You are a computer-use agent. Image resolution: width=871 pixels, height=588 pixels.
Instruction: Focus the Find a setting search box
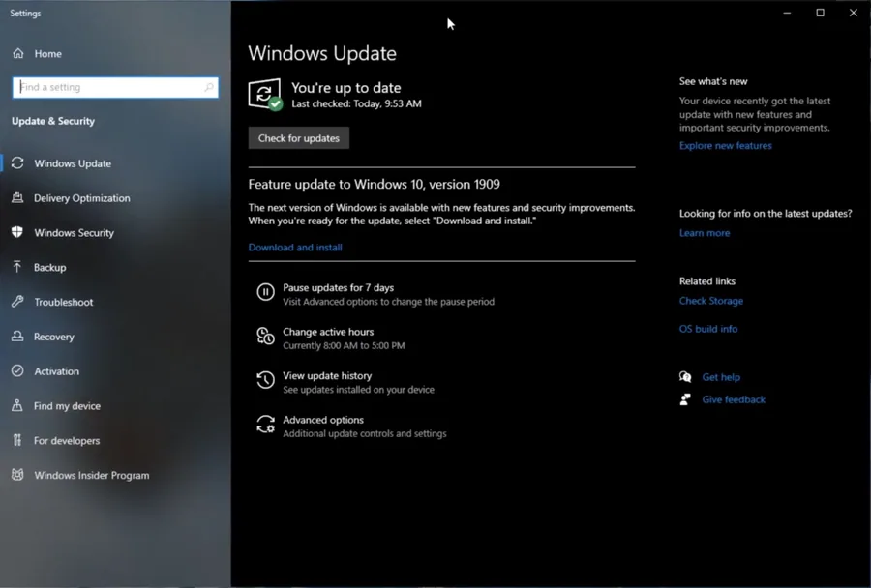coord(115,87)
